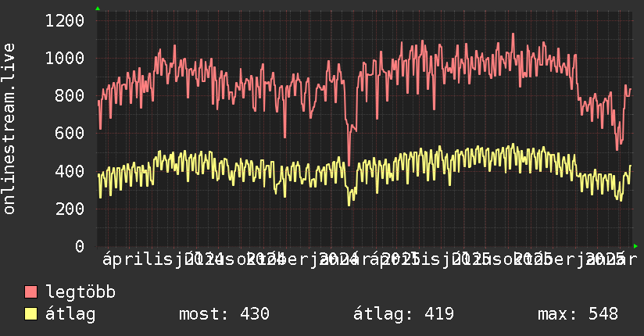Click the 600 y-axis label
This screenshot has height=336, width=644.
click(70, 133)
